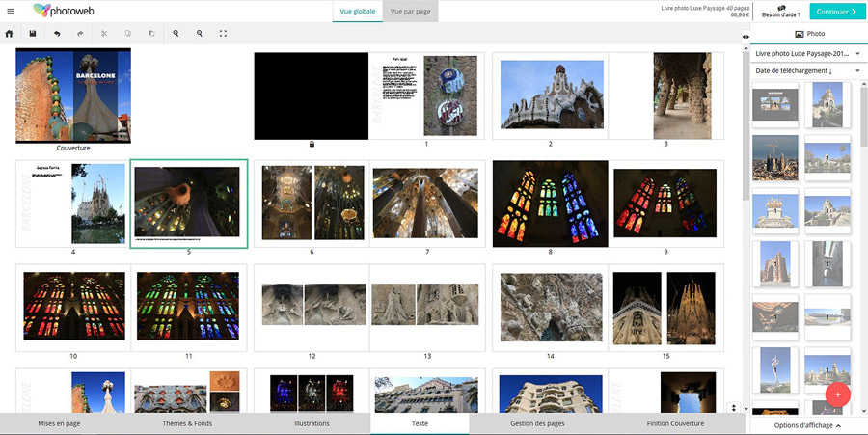This screenshot has height=435, width=868.
Task: Click the 68,99 € price text
Action: point(740,14)
